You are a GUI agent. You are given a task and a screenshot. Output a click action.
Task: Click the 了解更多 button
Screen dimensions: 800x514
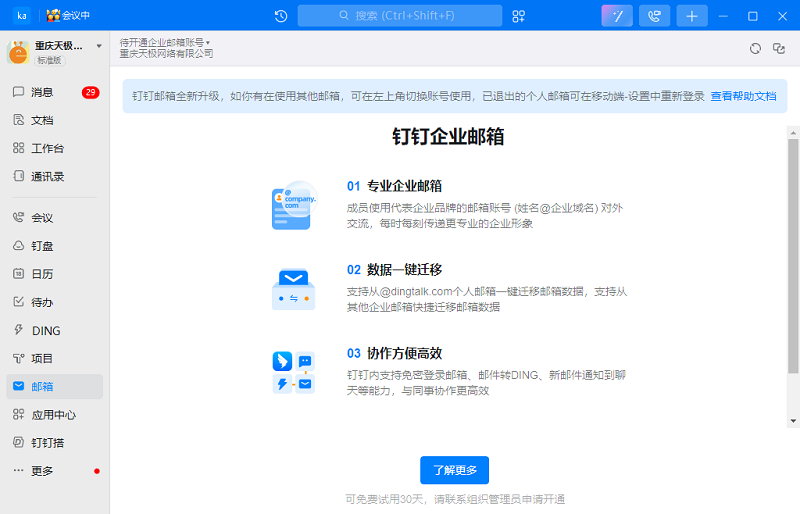point(455,470)
